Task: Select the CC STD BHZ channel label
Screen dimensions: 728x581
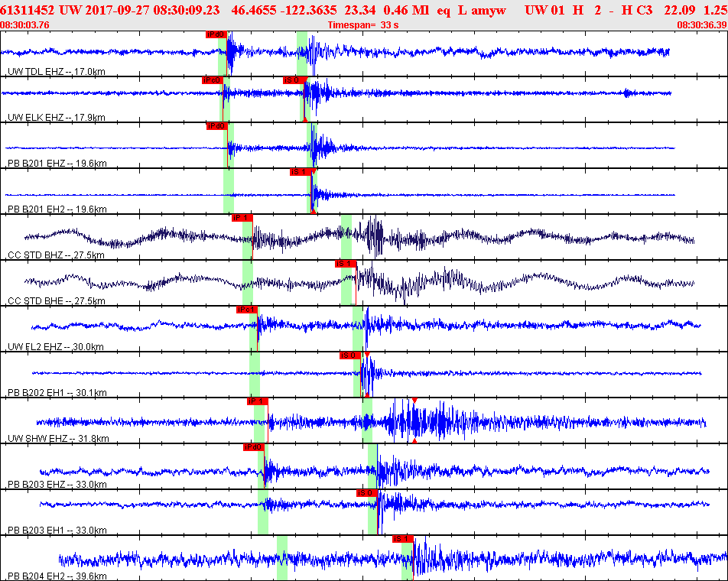Action: point(56,255)
